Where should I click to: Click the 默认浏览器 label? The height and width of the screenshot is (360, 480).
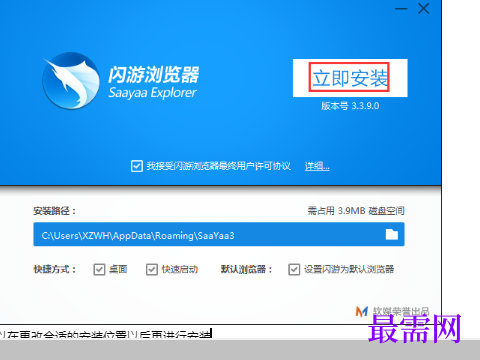click(x=246, y=269)
